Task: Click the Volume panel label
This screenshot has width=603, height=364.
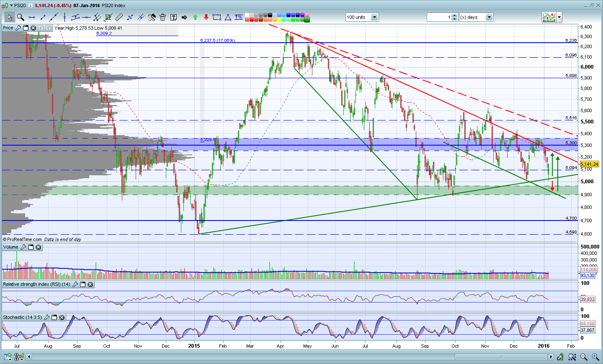Action: pos(11,247)
